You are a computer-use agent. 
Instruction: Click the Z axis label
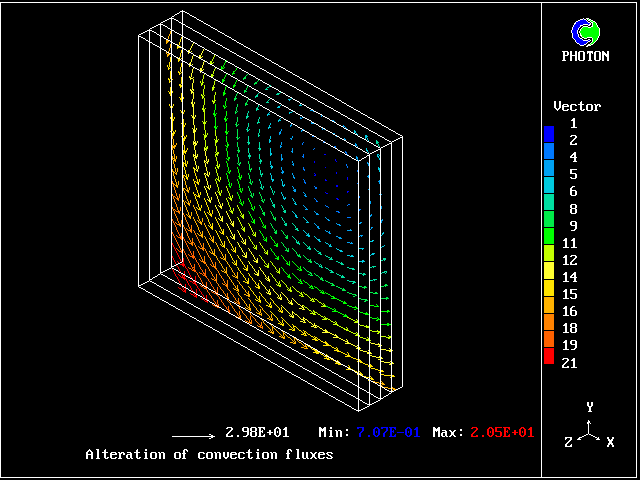pyautogui.click(x=569, y=442)
